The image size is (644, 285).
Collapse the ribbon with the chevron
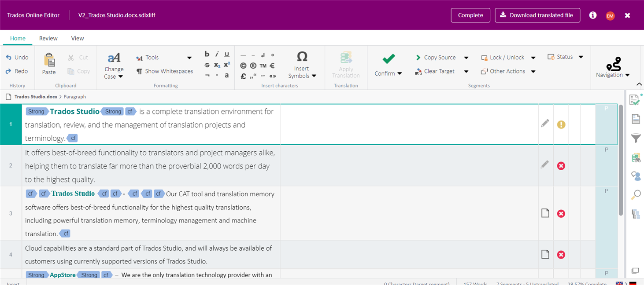(639, 84)
